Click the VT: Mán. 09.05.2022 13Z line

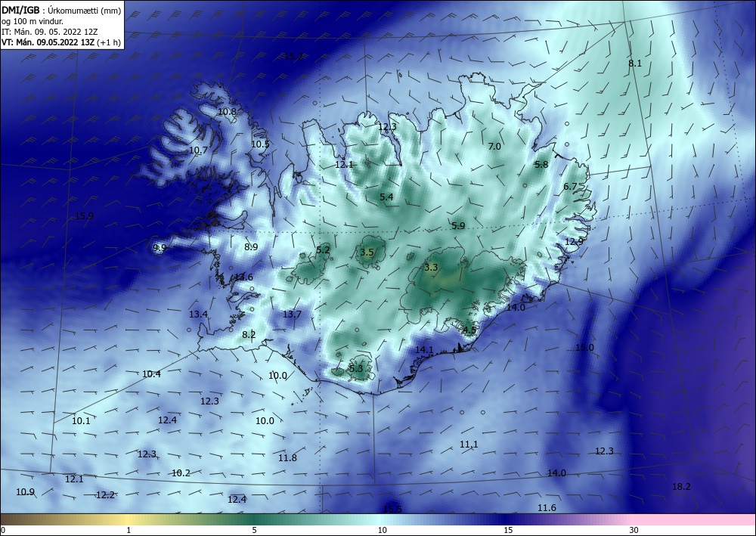click(48, 42)
